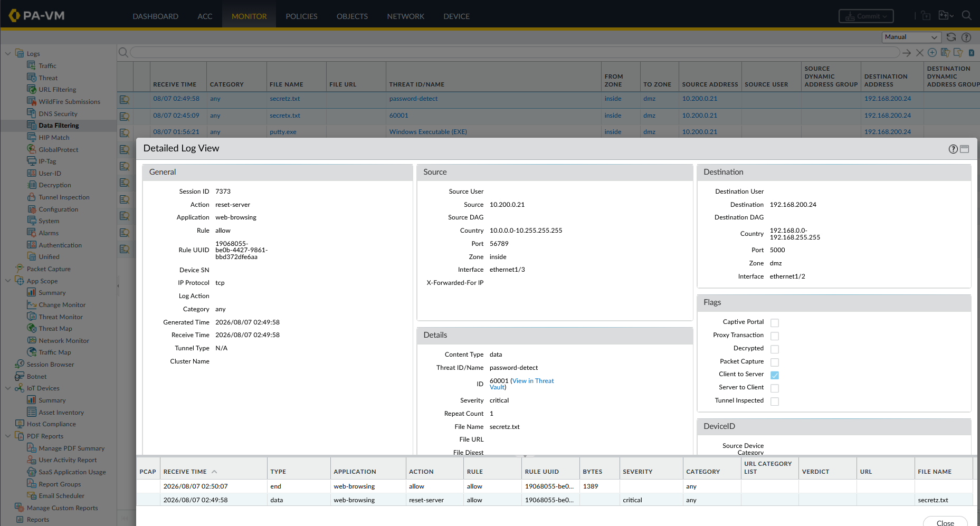Toggle the Packet Capture flag checkbox
This screenshot has height=526, width=980.
(775, 362)
